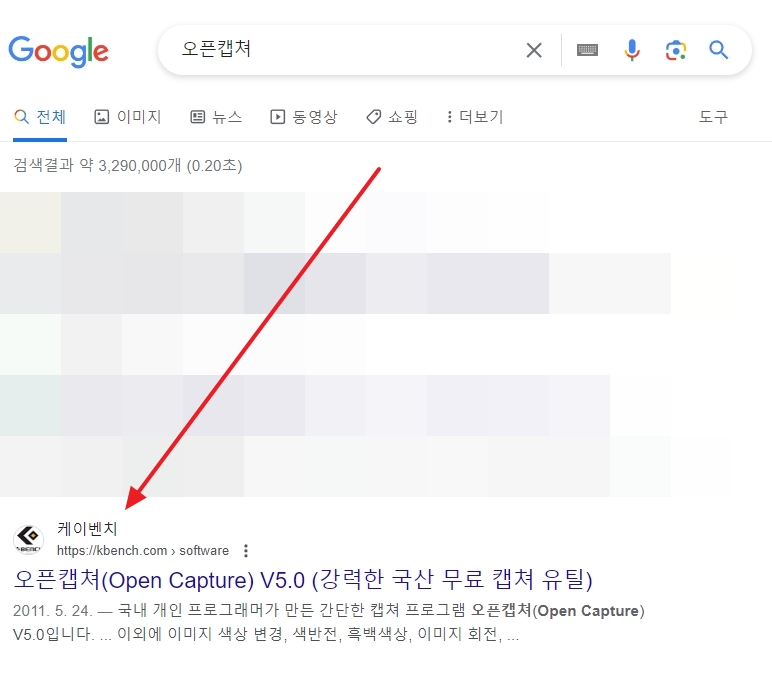Viewport: 772px width, 679px height.
Task: Start voice search with microphone icon
Action: 632,50
